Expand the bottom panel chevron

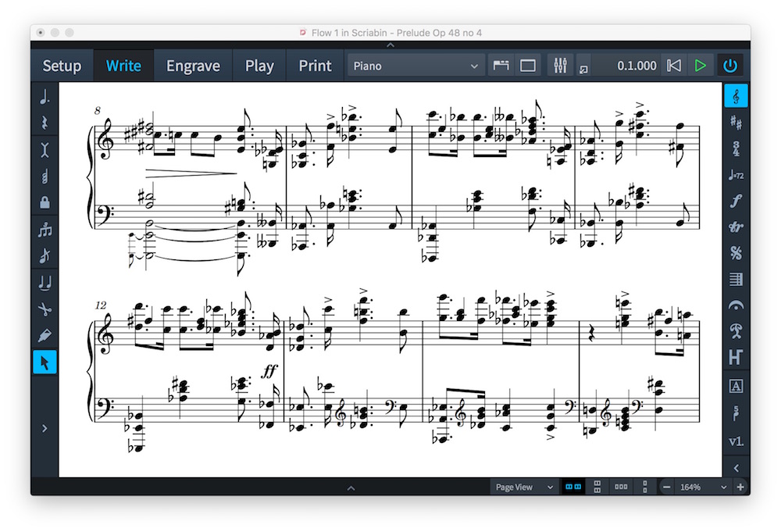pos(351,487)
